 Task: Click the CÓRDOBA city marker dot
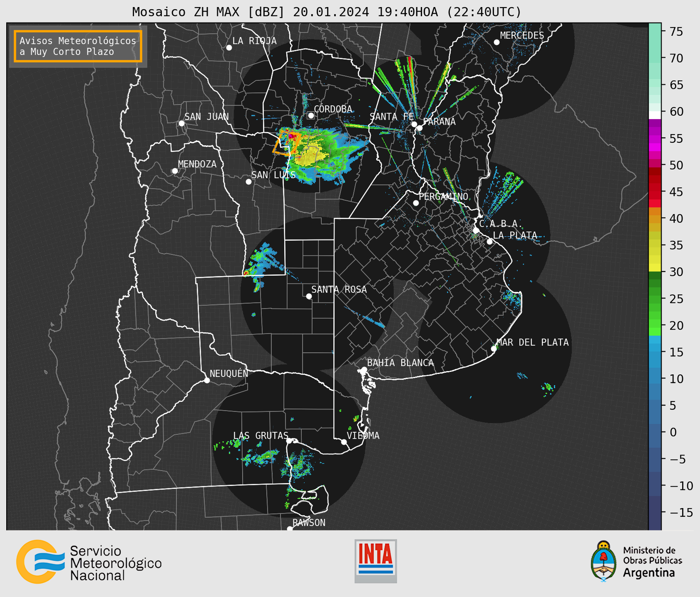pos(311,115)
